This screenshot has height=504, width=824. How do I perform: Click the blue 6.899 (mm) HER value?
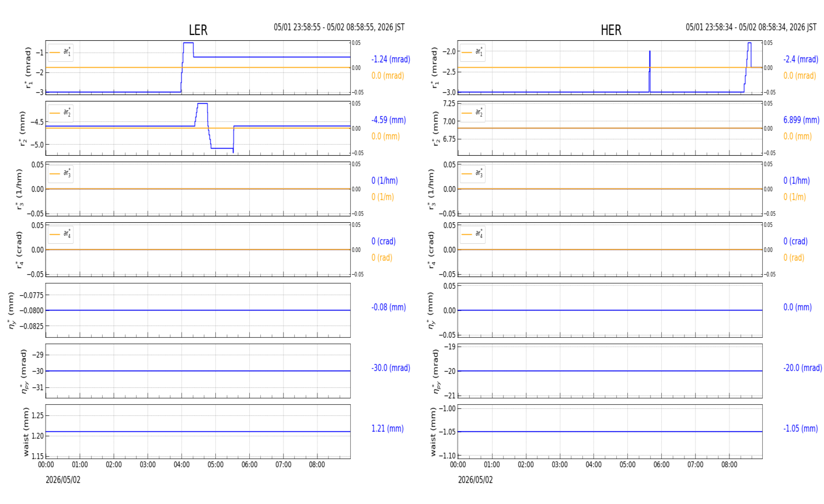point(801,120)
